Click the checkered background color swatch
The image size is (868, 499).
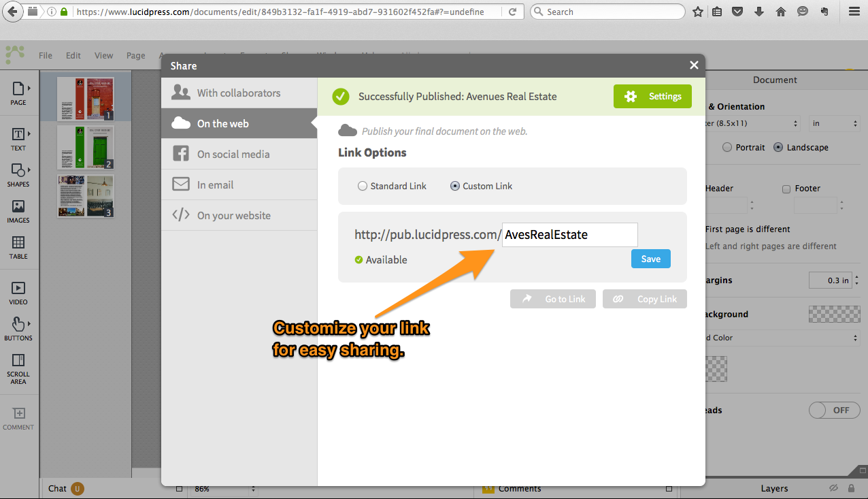tap(834, 314)
